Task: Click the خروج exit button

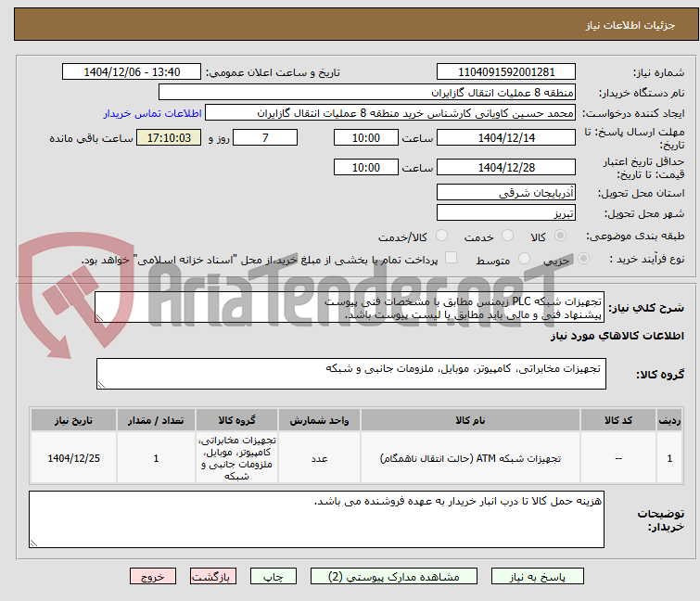Action: [153, 577]
